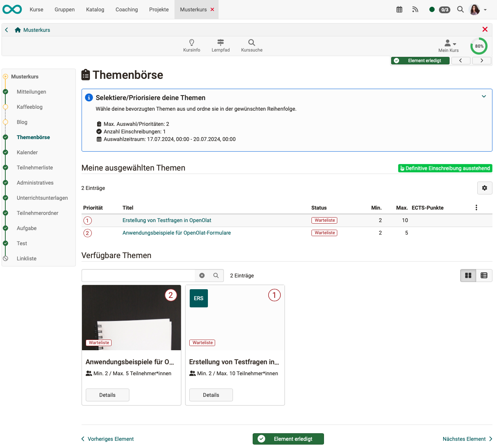Open the RSS feed subscriptions icon
The width and height of the screenshot is (497, 448).
[x=415, y=9]
